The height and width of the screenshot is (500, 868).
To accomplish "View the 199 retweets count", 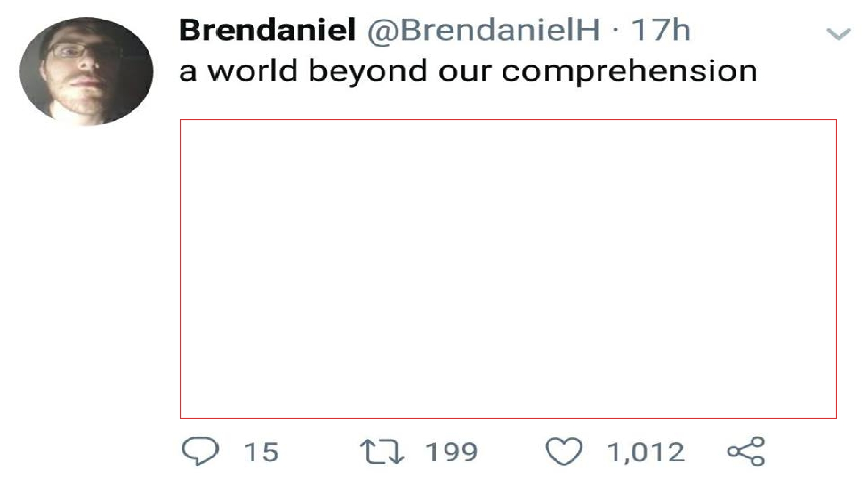I will pos(452,452).
